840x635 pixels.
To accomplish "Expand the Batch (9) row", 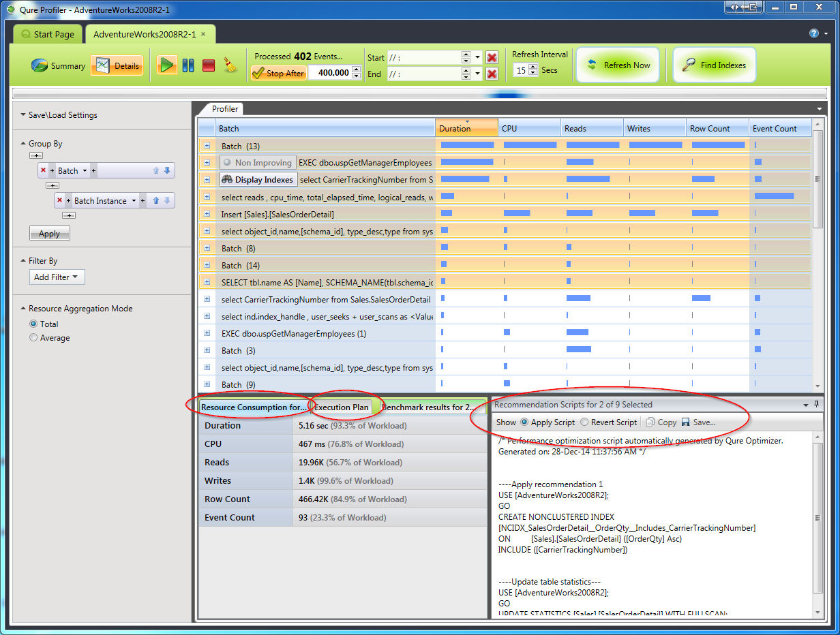I will point(207,384).
